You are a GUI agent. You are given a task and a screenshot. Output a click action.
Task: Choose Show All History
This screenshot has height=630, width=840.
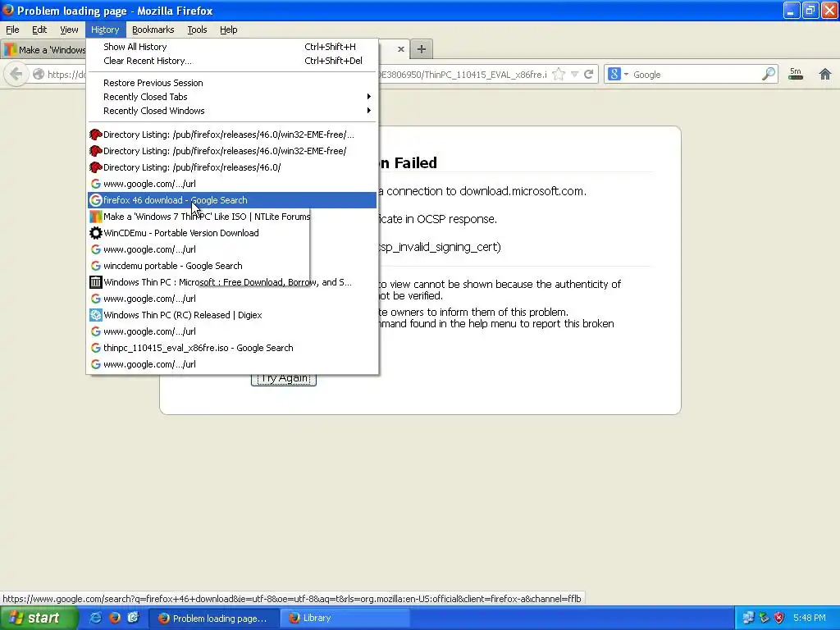[x=232, y=47]
